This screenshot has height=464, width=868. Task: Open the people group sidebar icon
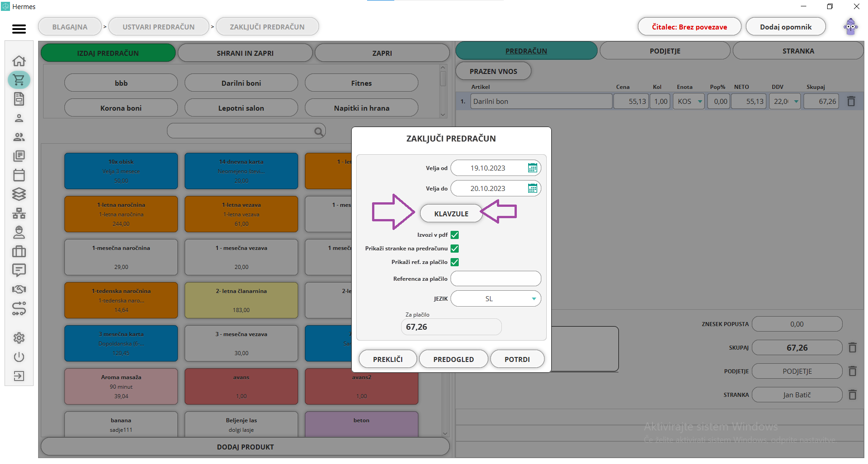click(x=19, y=137)
